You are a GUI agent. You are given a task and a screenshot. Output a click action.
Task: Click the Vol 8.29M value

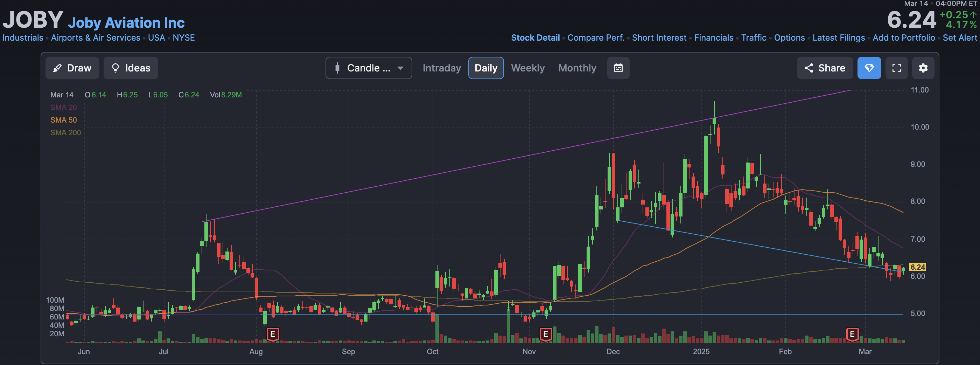(226, 95)
